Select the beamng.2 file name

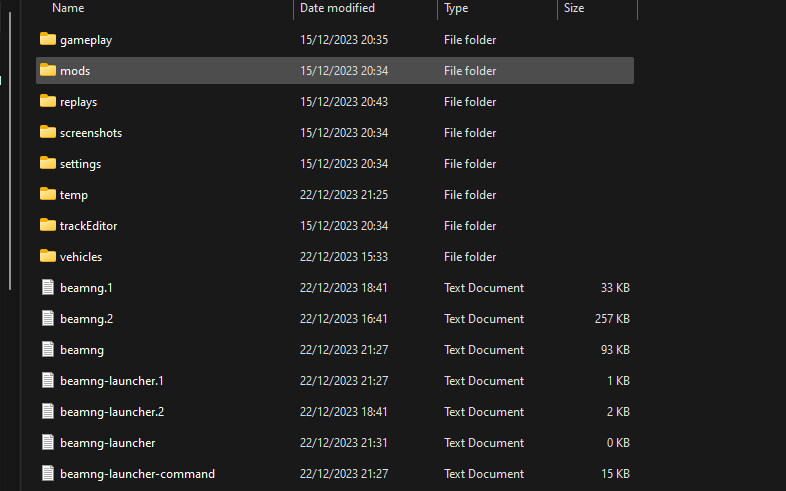[x=84, y=319]
